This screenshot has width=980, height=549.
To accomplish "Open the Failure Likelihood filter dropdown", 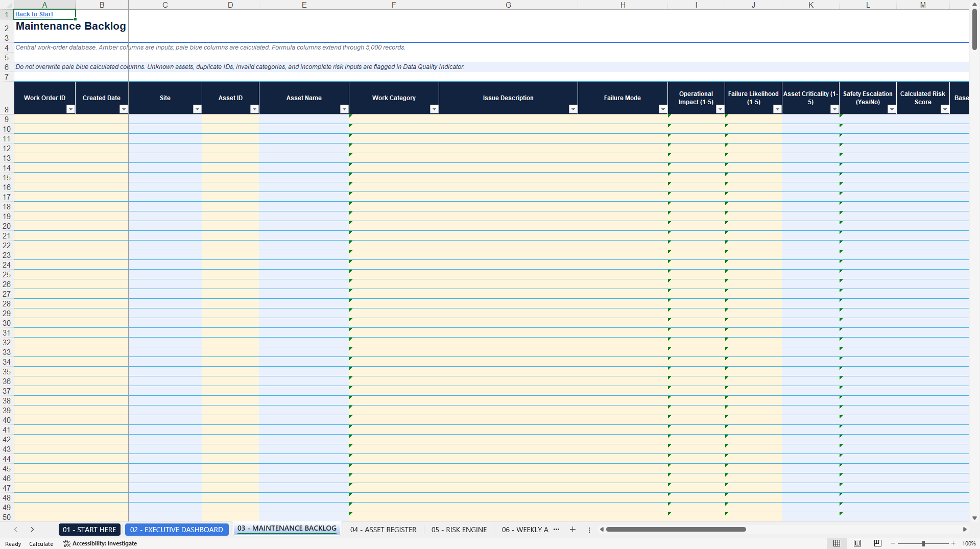I will [777, 109].
